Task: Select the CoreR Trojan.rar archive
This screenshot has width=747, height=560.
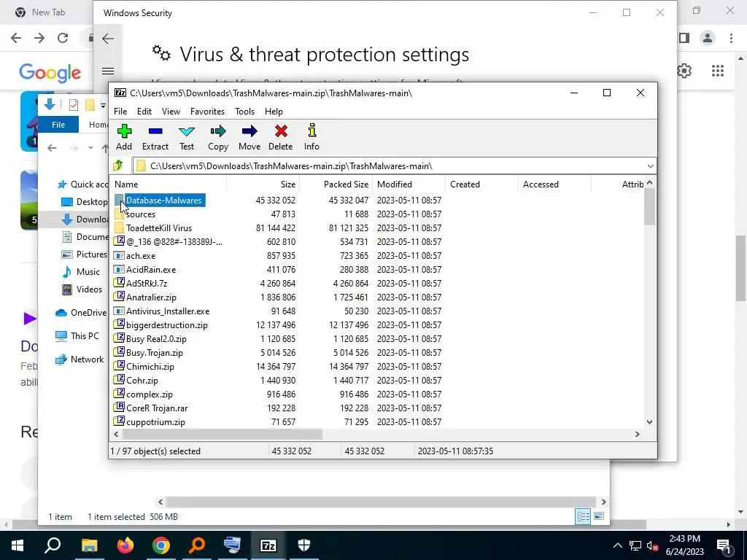Action: click(x=157, y=408)
